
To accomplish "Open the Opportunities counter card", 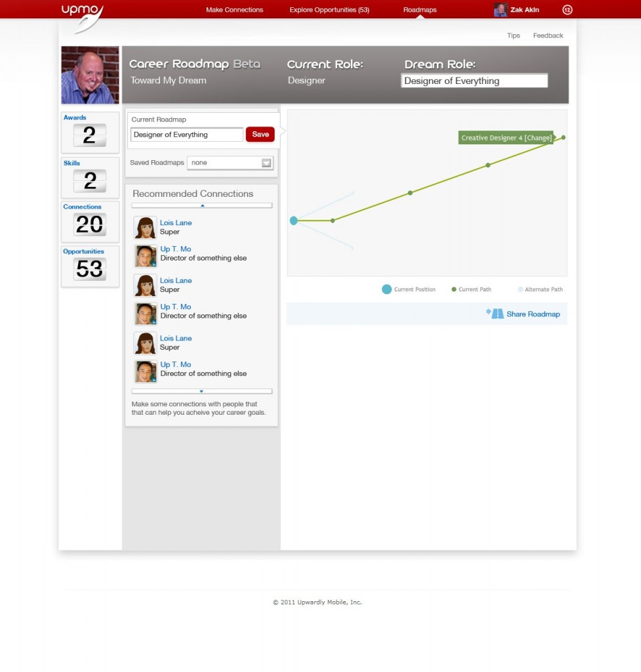I will pos(90,266).
